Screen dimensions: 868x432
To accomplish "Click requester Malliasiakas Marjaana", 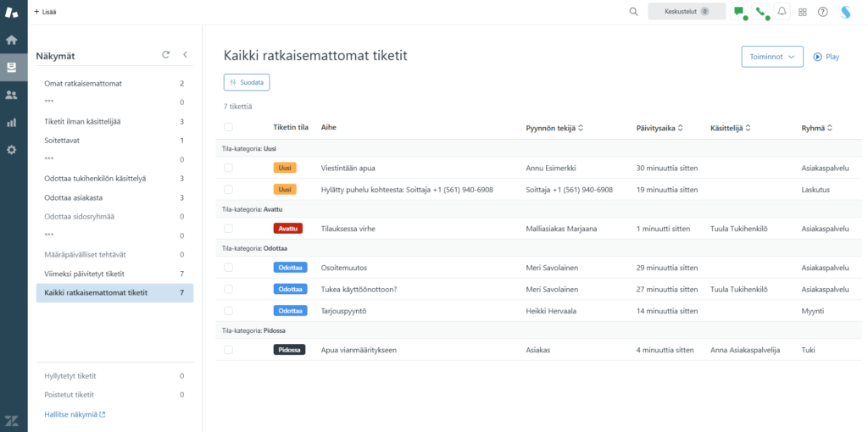I will pos(561,229).
